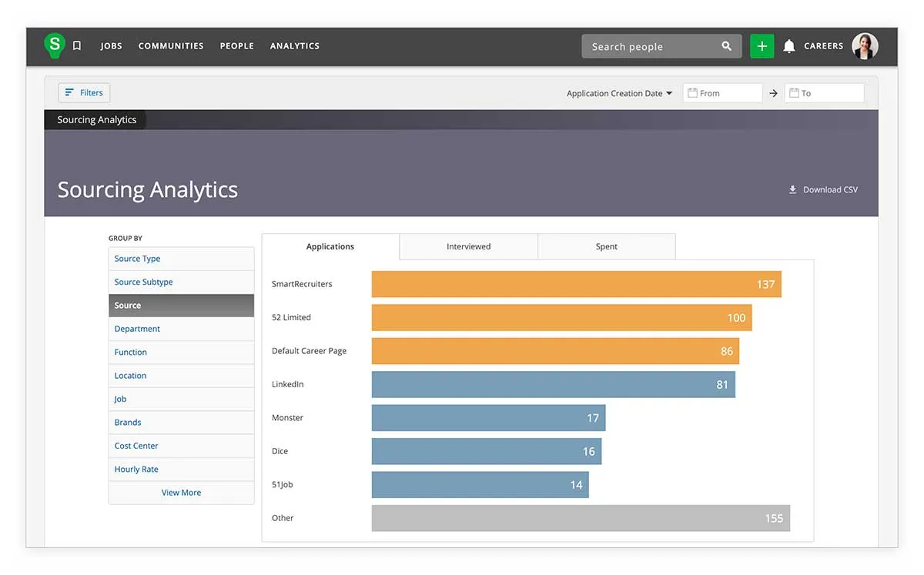Click the green plus button to add new
The width and height of the screenshot is (924, 575).
(762, 45)
